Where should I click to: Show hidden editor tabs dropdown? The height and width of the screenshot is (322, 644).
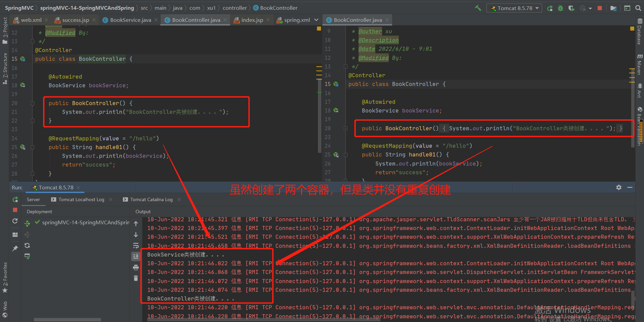click(x=316, y=20)
